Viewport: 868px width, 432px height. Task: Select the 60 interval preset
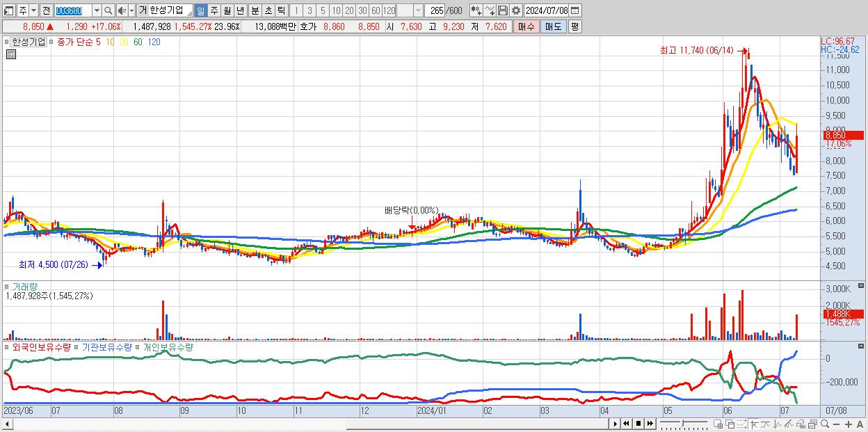point(376,10)
